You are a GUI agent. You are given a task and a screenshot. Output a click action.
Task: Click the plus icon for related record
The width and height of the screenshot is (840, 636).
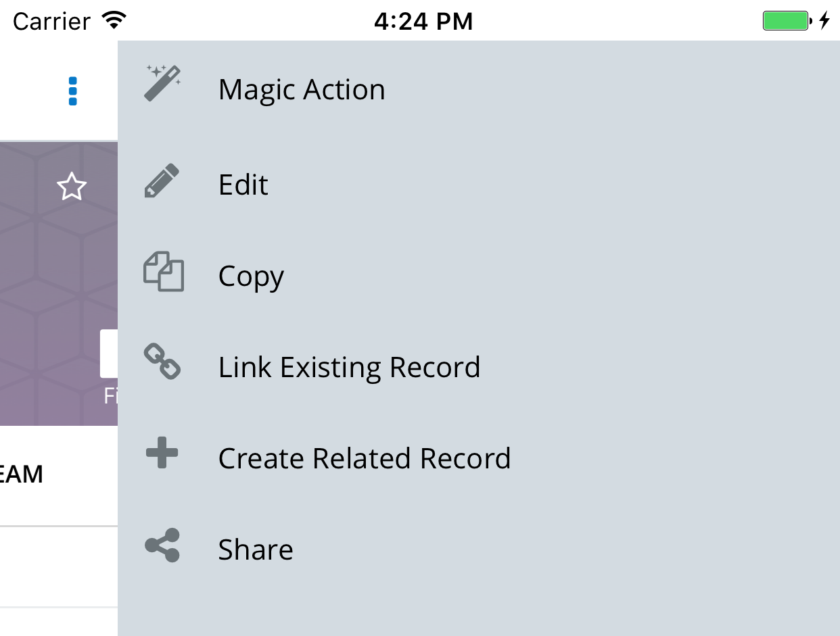[162, 452]
